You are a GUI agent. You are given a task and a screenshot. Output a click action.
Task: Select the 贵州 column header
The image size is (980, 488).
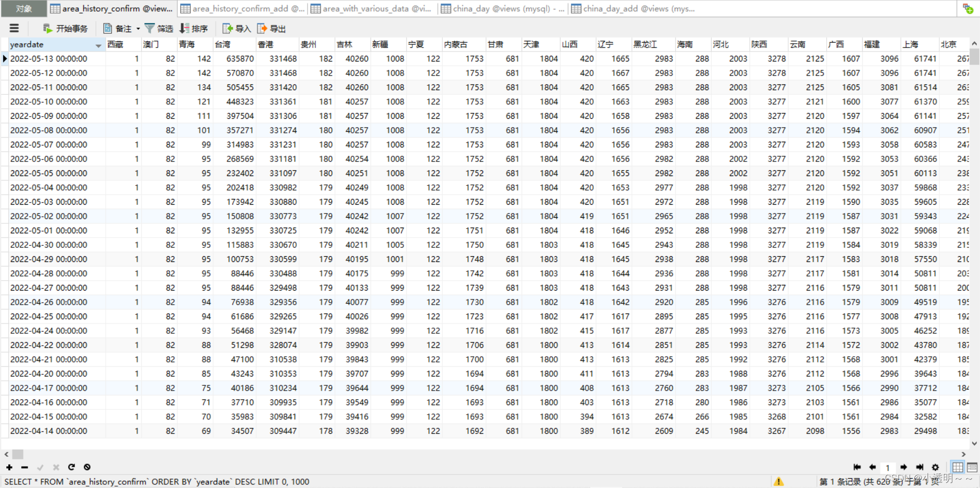317,44
